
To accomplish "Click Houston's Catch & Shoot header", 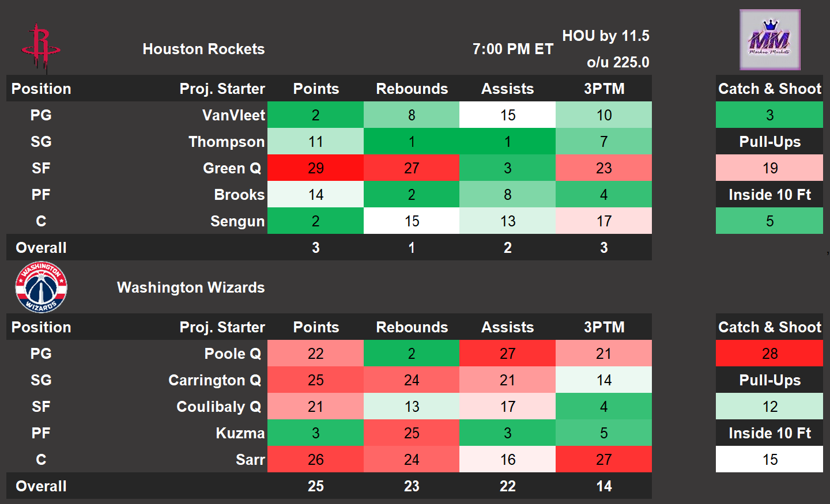I will (x=769, y=89).
